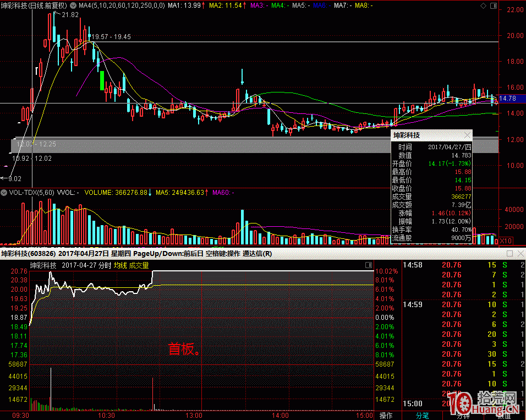Screen dimensions: 526x420
Task: Switch to the 分笔 tick tab
Action: pos(421,416)
